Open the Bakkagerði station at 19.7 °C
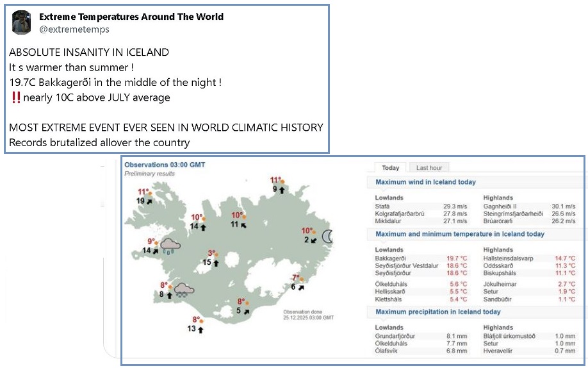The height and width of the screenshot is (368, 588). click(389, 258)
